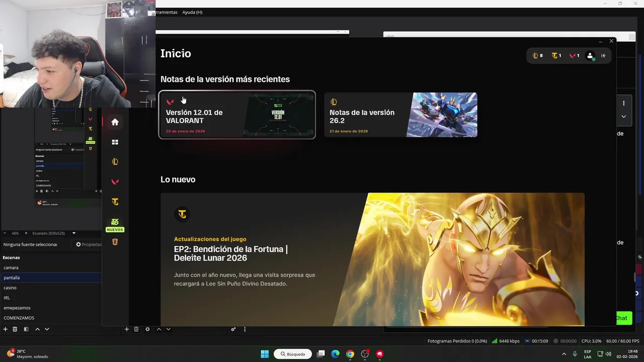Open Propiedades button in OBS source bar
This screenshot has height=362, width=644.
tap(88, 244)
